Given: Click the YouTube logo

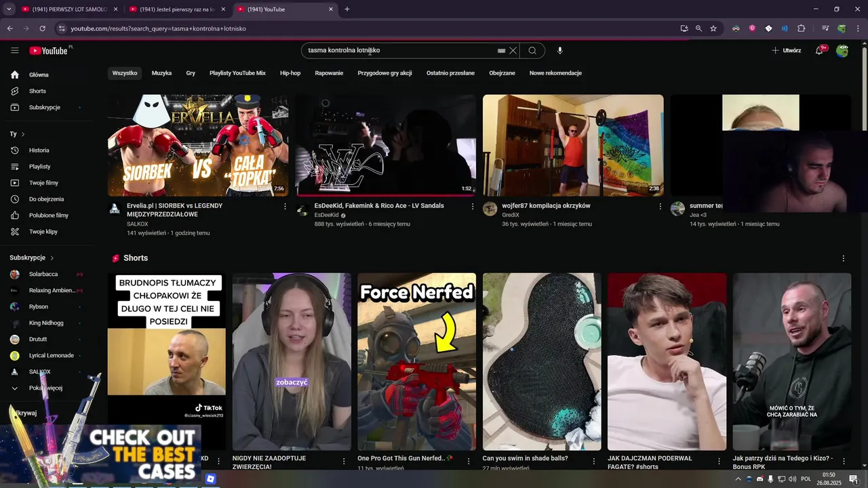Looking at the screenshot, I should point(49,51).
